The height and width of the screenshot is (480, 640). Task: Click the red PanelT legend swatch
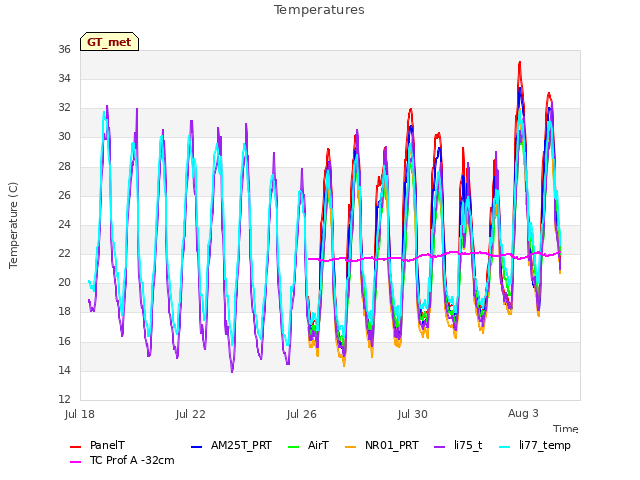click(x=76, y=447)
